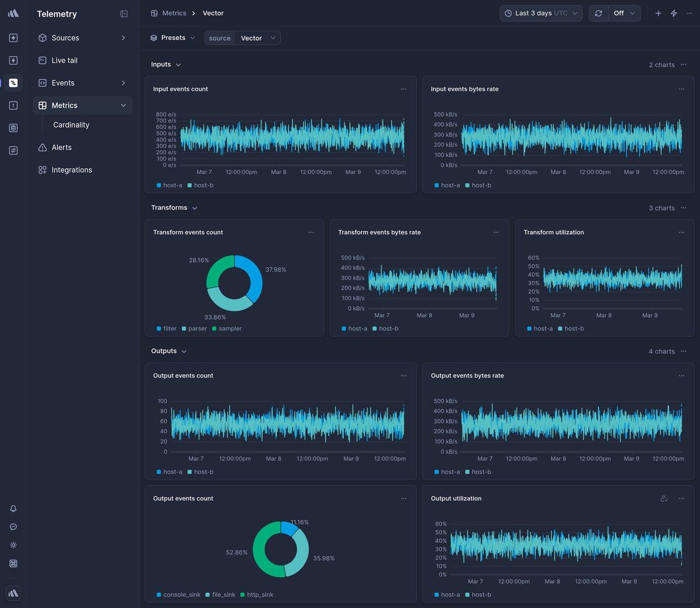Image resolution: width=700 pixels, height=608 pixels.
Task: Click the alert icon on the Output utilization chart
Action: 664,498
